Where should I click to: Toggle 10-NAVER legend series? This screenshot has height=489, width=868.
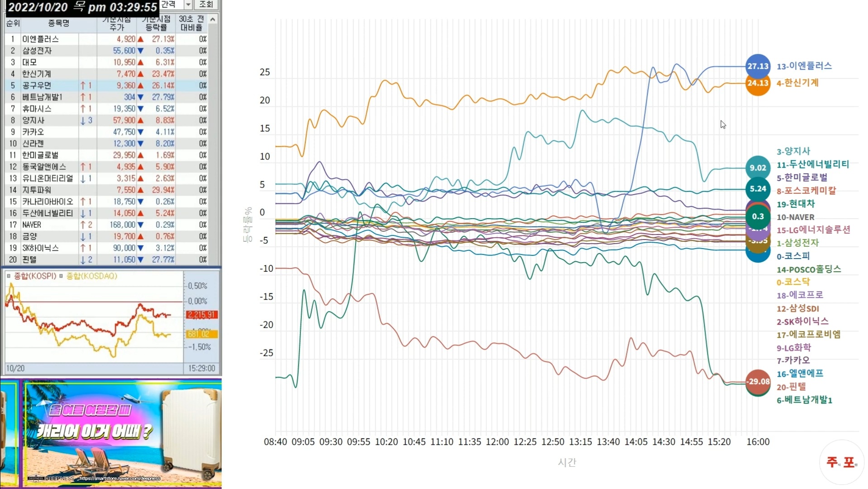coord(796,217)
